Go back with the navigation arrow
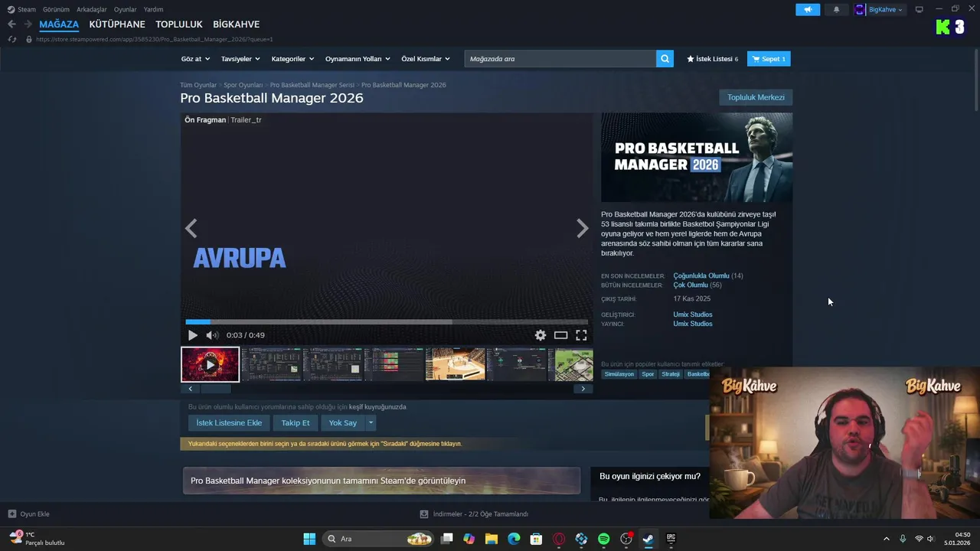Viewport: 980px width, 551px height. tap(11, 24)
